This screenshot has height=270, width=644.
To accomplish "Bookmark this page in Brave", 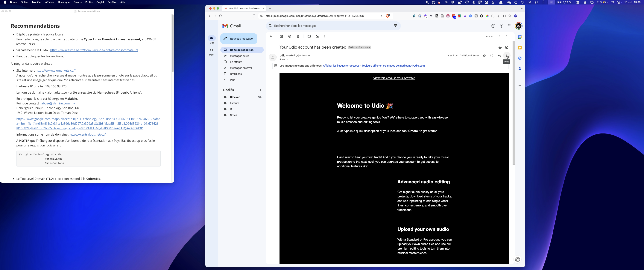I will click(x=254, y=16).
